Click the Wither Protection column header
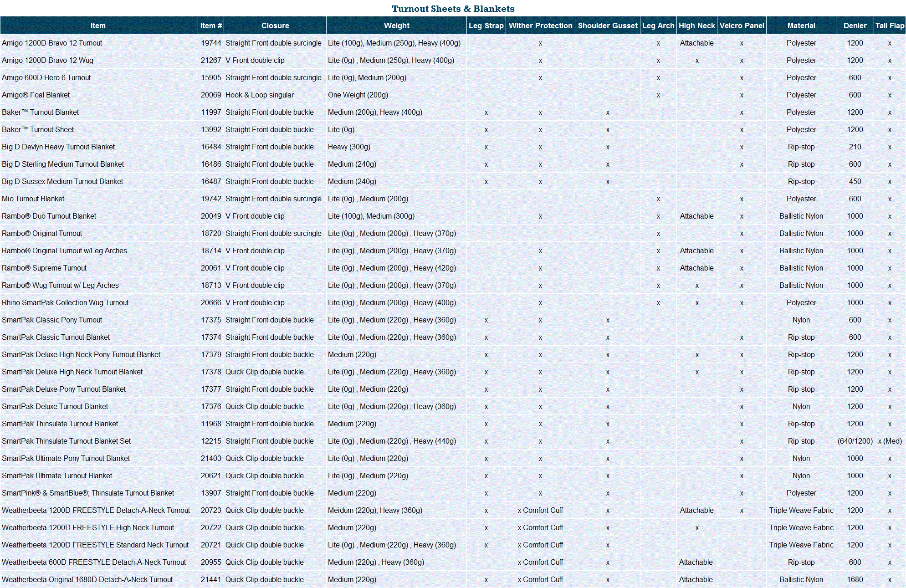The image size is (906, 588). click(540, 26)
